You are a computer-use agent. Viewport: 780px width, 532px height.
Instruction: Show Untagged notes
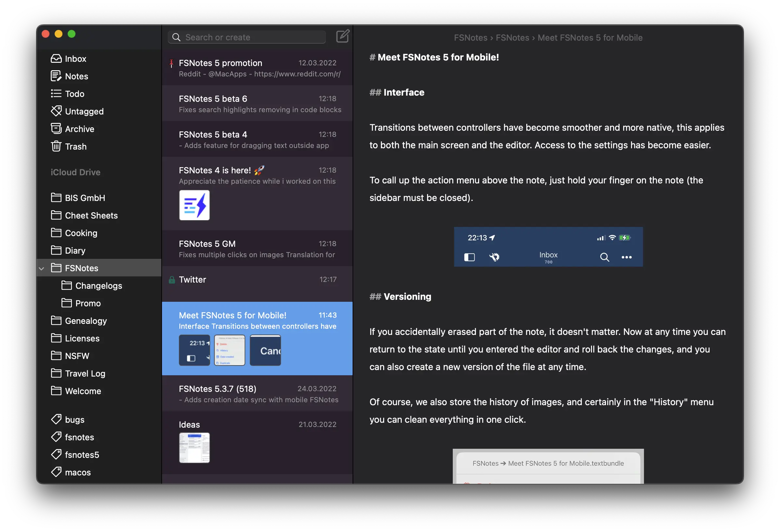(99, 111)
